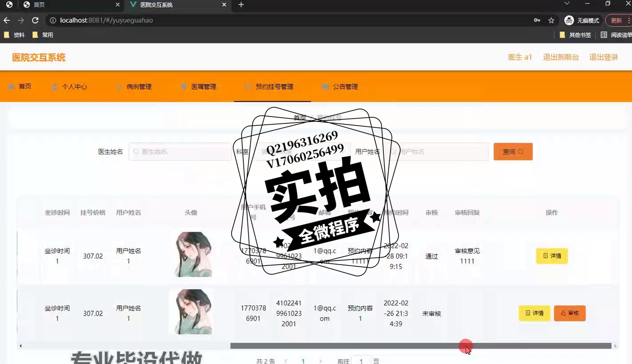Click the ID number in the 未审核 row

[289, 313]
